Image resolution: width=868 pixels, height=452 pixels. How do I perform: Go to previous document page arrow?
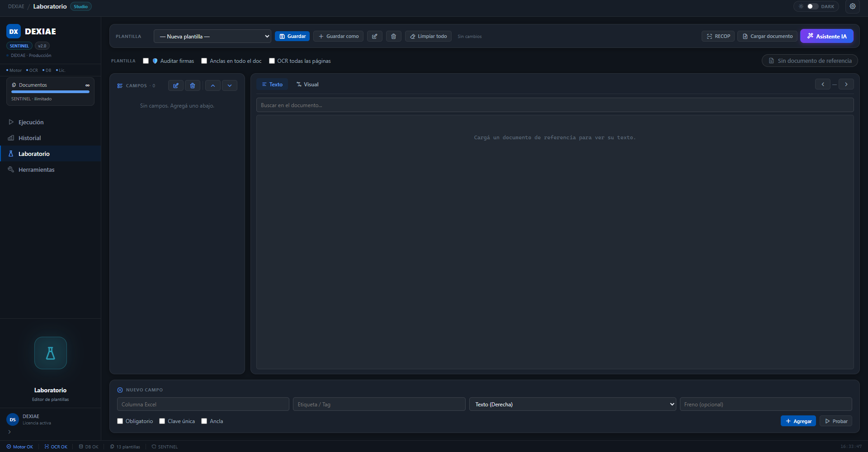click(823, 84)
